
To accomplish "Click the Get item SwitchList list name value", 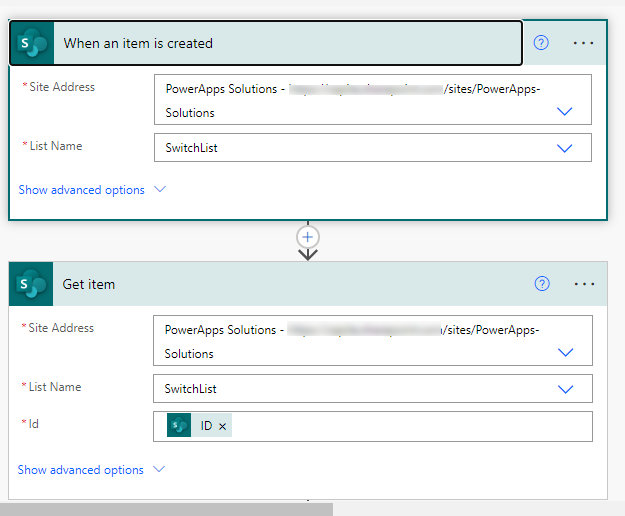I will [x=191, y=389].
